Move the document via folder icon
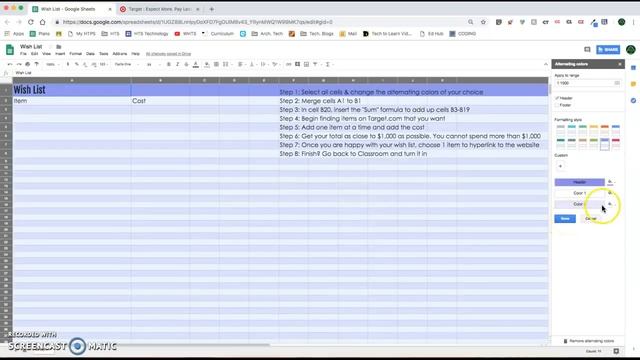 [58, 47]
